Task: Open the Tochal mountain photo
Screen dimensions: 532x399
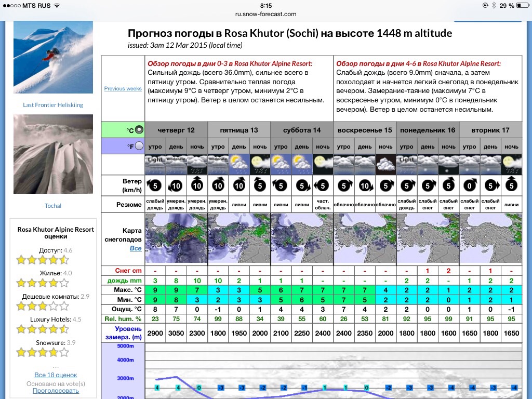Action: coord(54,154)
